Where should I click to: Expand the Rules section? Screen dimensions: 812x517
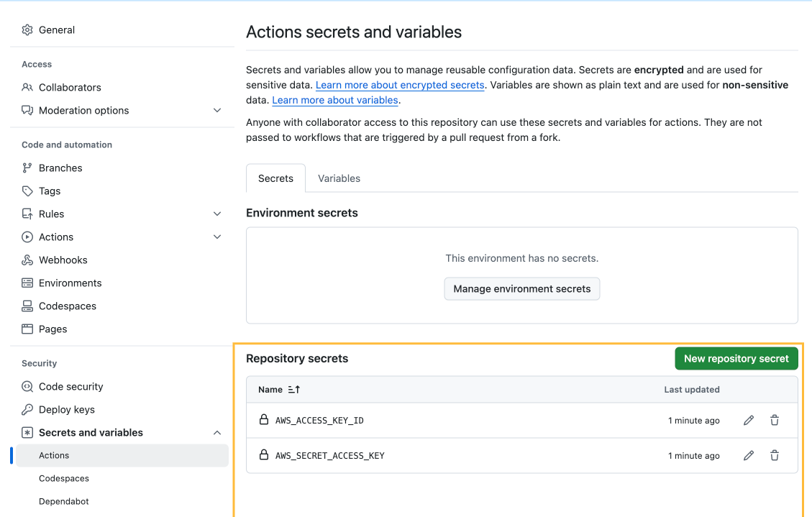217,214
